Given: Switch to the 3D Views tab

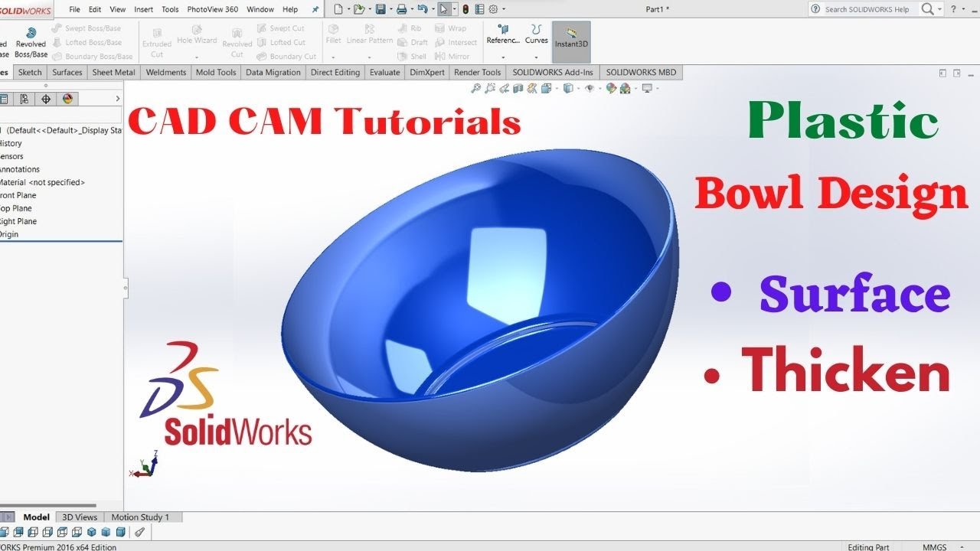Looking at the screenshot, I should coord(80,517).
